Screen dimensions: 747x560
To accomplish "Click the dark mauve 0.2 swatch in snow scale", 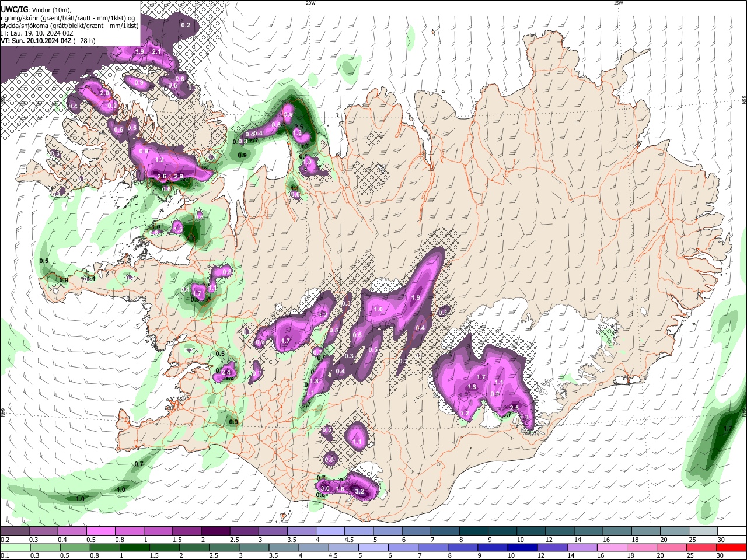I will (x=14, y=531).
